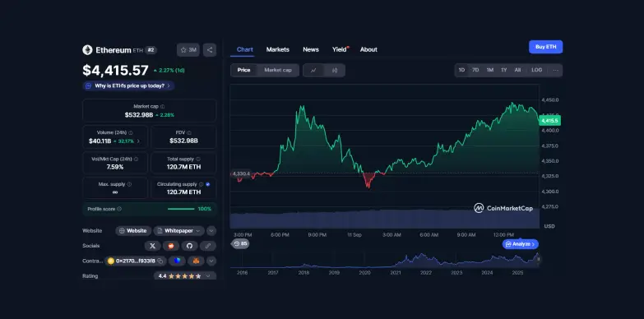Click Why is ETH's price up today?
This screenshot has height=319, width=644.
[x=128, y=86]
